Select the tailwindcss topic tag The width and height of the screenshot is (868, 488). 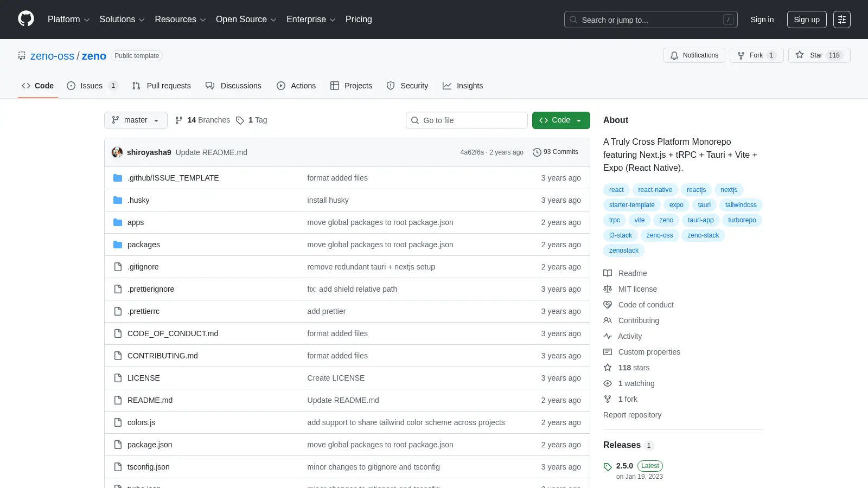(x=741, y=205)
